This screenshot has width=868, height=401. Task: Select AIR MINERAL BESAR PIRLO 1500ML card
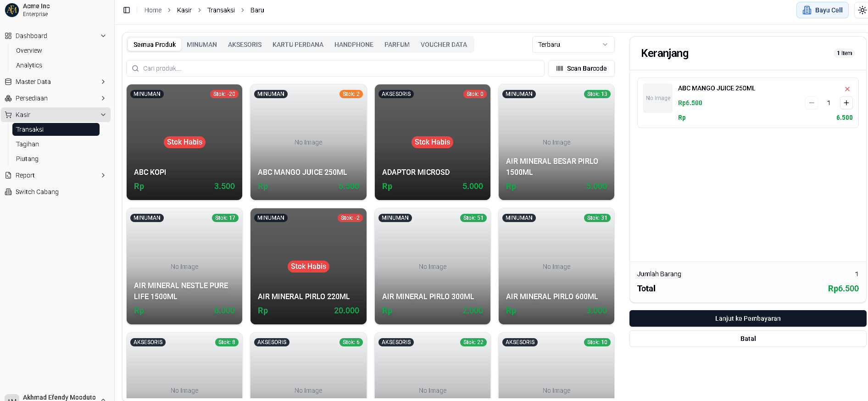pos(556,142)
